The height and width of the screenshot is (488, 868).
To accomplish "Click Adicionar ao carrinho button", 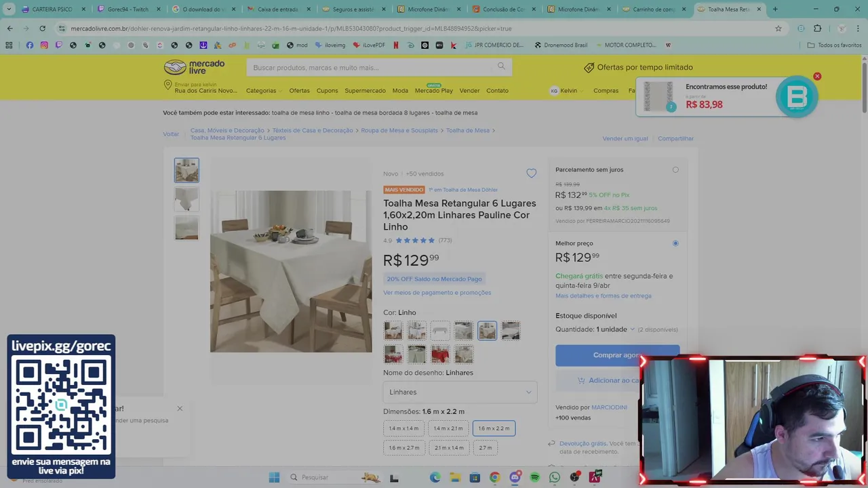I will pyautogui.click(x=617, y=380).
